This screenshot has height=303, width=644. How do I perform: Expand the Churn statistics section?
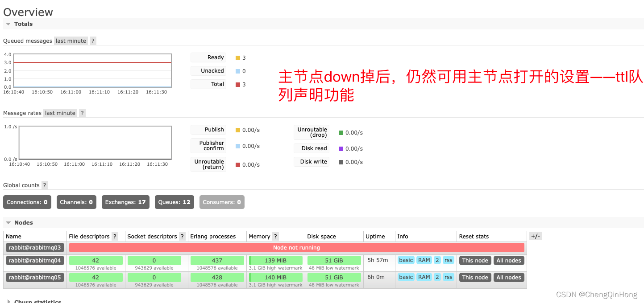(8, 301)
